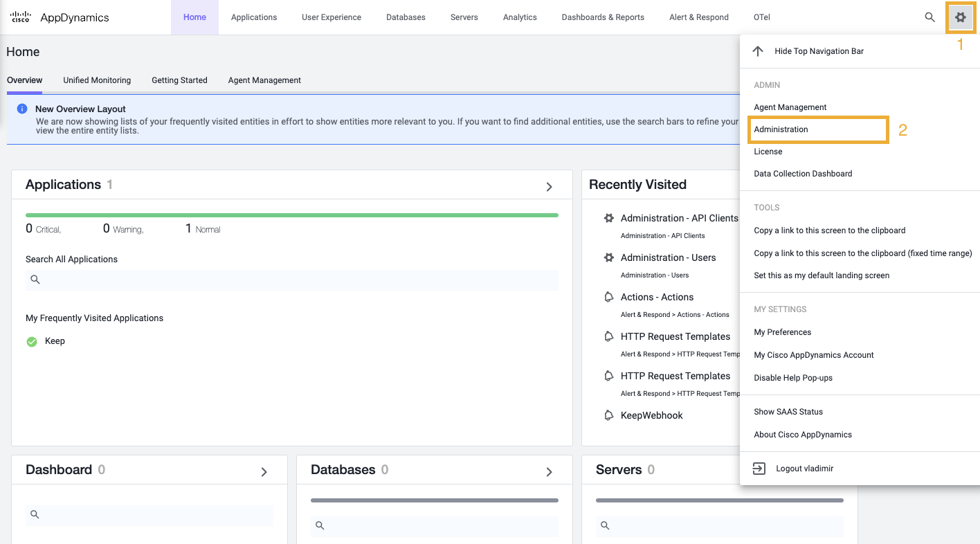The width and height of the screenshot is (980, 544).
Task: Open the Applications top navigation tab
Action: point(254,17)
